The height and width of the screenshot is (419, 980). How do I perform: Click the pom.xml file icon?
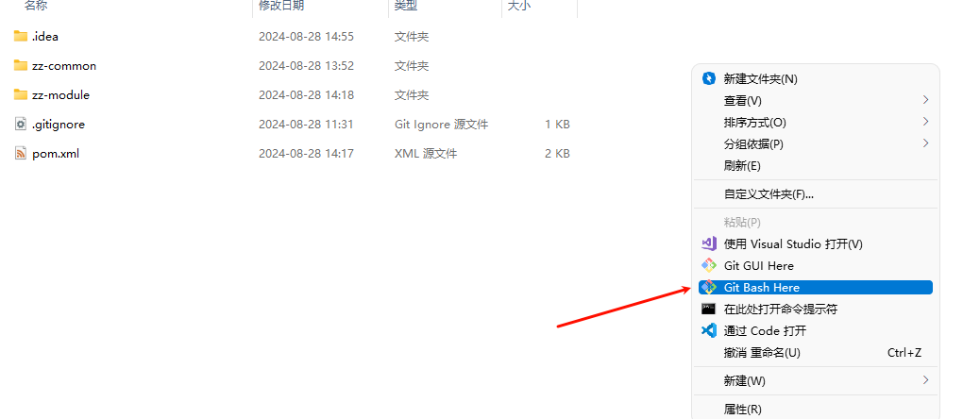pyautogui.click(x=21, y=154)
